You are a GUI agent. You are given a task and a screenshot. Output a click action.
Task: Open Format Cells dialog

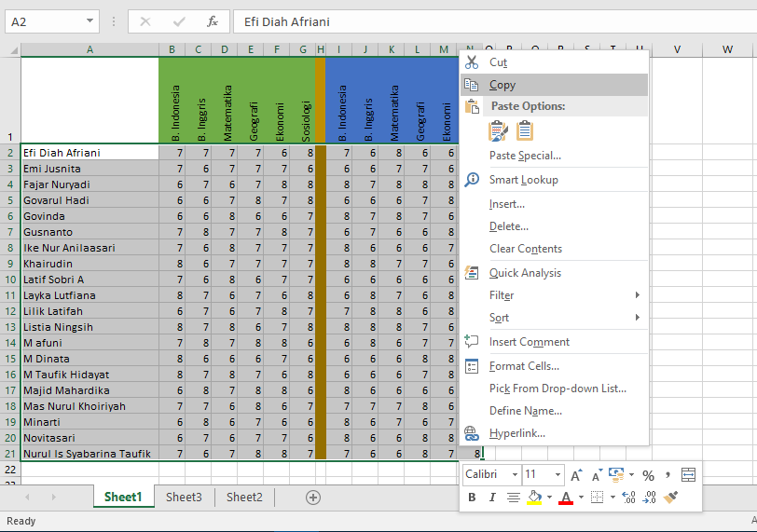[x=554, y=366]
